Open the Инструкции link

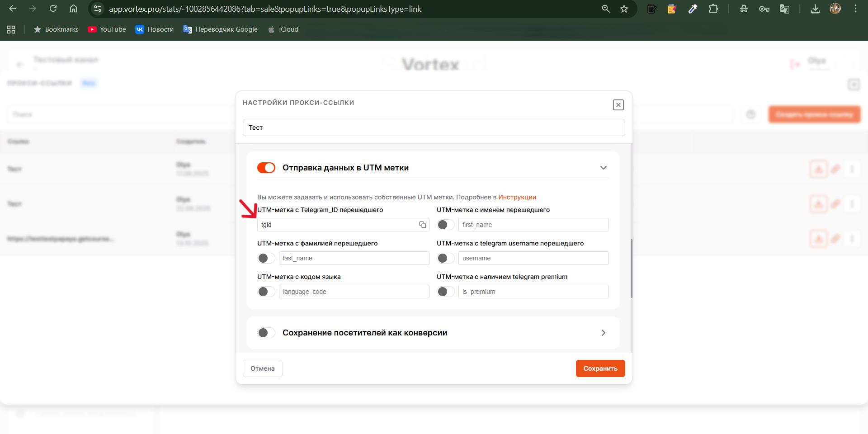point(517,197)
